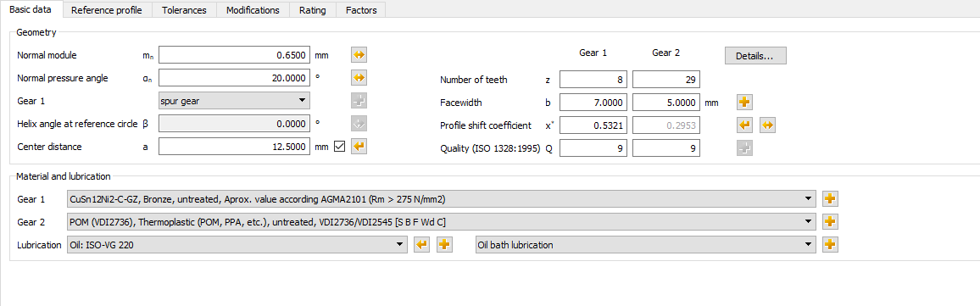
Task: Click sizing arrows icon next to Normal pressure angle
Action: [359, 78]
